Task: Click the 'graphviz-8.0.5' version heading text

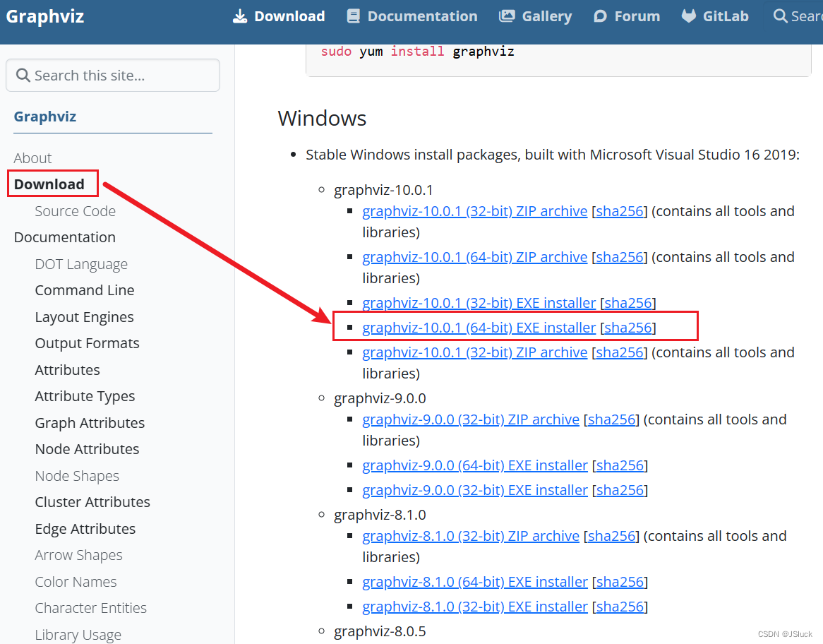Action: pos(380,631)
